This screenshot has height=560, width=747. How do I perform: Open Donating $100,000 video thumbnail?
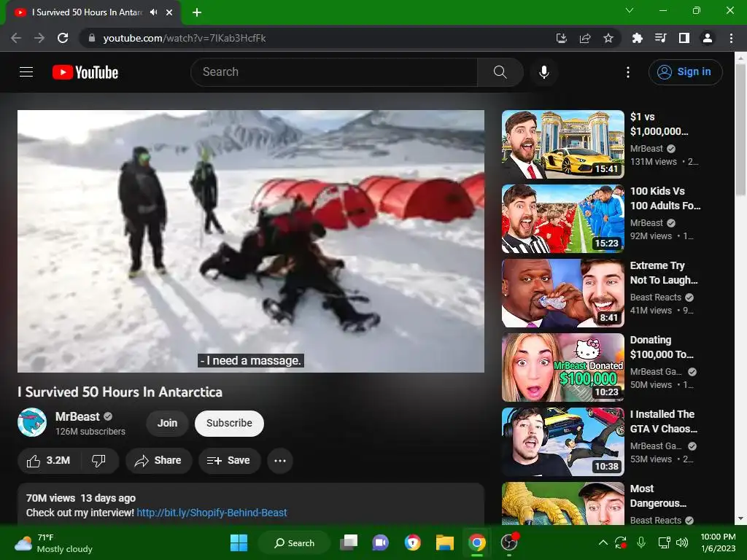coord(562,367)
